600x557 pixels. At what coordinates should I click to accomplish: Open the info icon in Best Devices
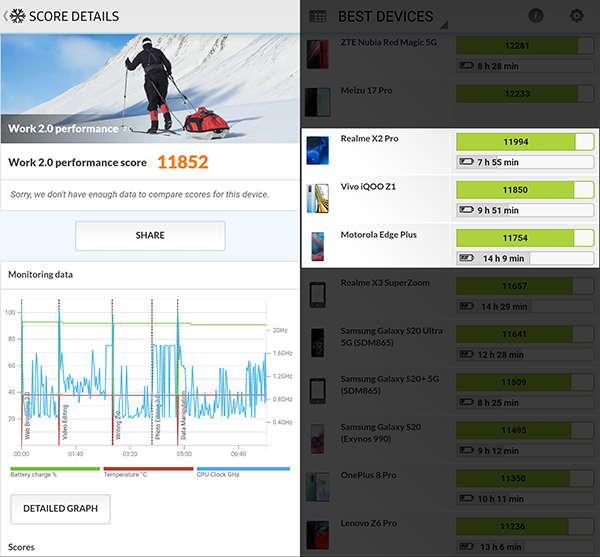pos(536,16)
